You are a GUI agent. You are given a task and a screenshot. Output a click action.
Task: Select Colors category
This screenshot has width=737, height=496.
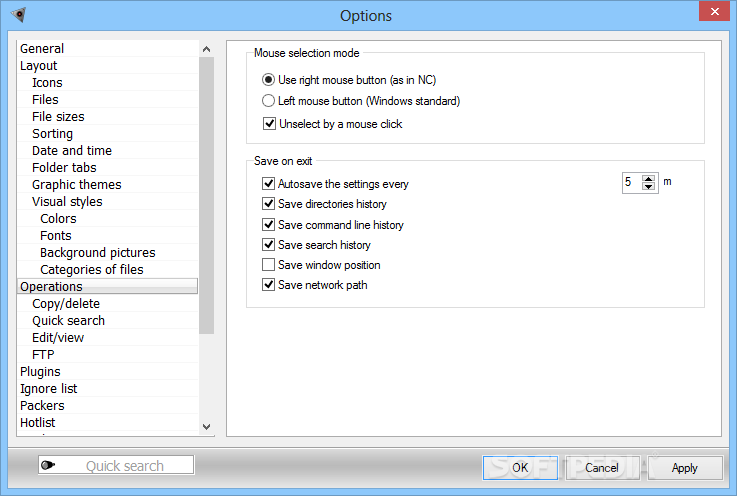pyautogui.click(x=108, y=219)
